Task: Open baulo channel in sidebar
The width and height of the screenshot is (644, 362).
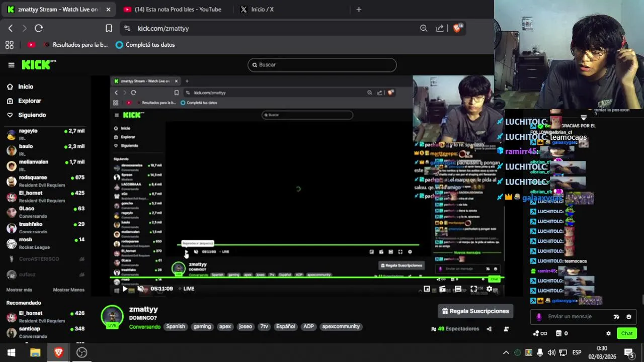Action: [45, 150]
